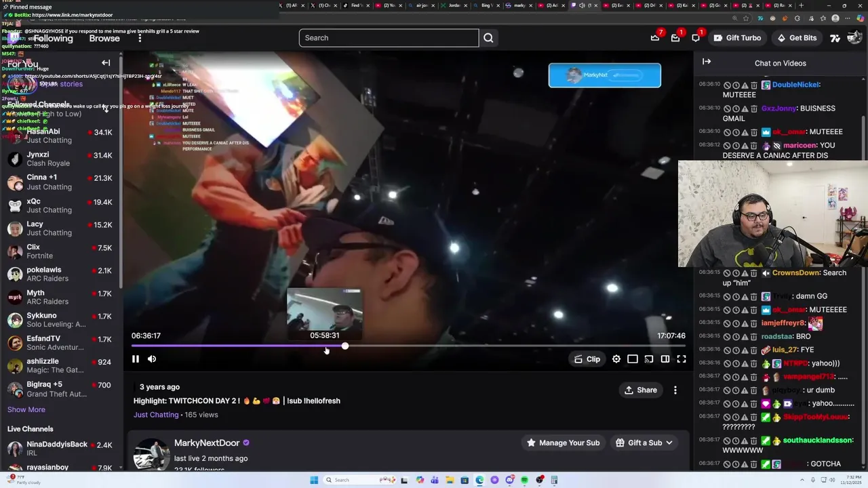Ban DoubleNickel using the ban icon

coord(727,85)
